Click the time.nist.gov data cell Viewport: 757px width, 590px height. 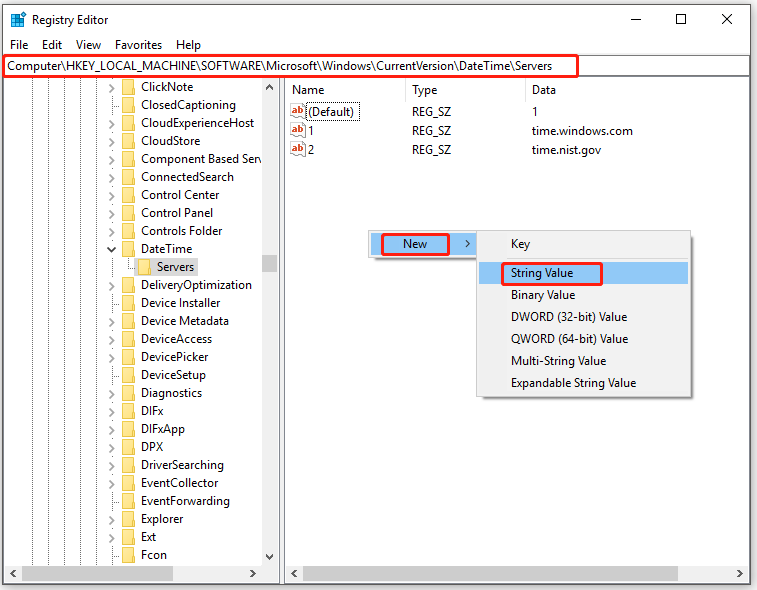coord(566,150)
